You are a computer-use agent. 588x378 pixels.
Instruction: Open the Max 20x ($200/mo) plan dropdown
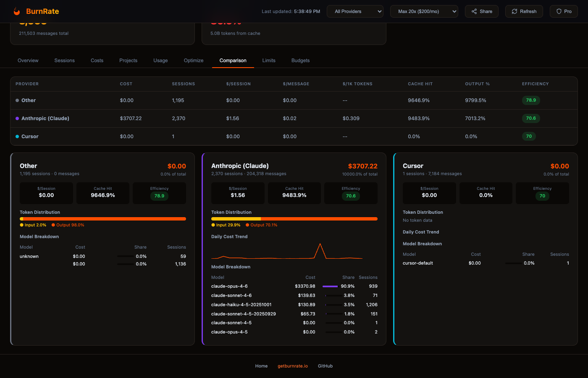pyautogui.click(x=424, y=11)
